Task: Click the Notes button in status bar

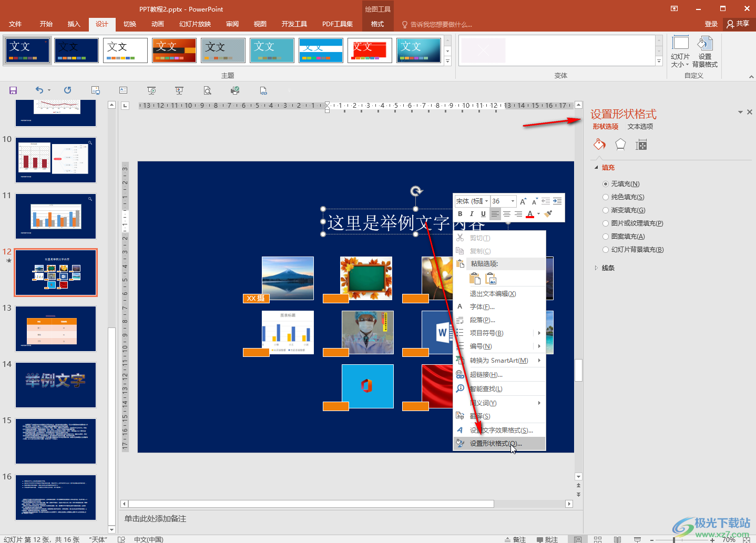Action: tap(515, 539)
